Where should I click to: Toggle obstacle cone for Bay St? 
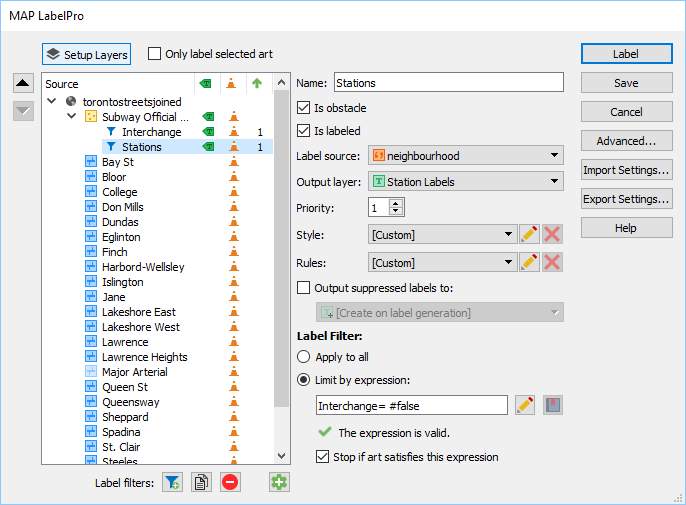234,162
